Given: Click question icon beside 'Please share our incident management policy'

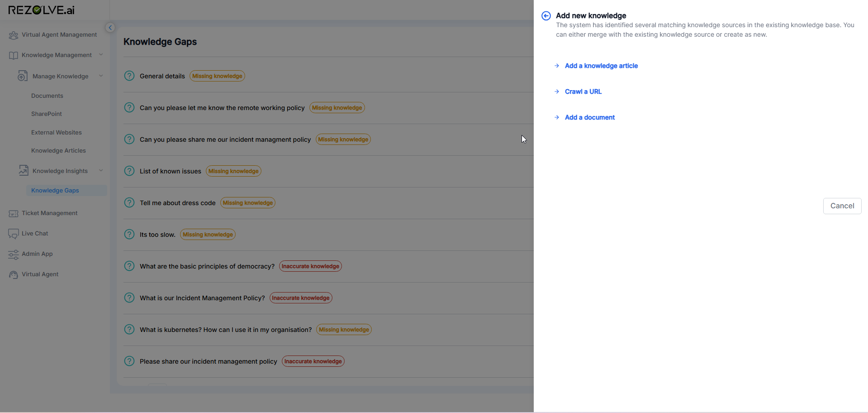Looking at the screenshot, I should (129, 361).
